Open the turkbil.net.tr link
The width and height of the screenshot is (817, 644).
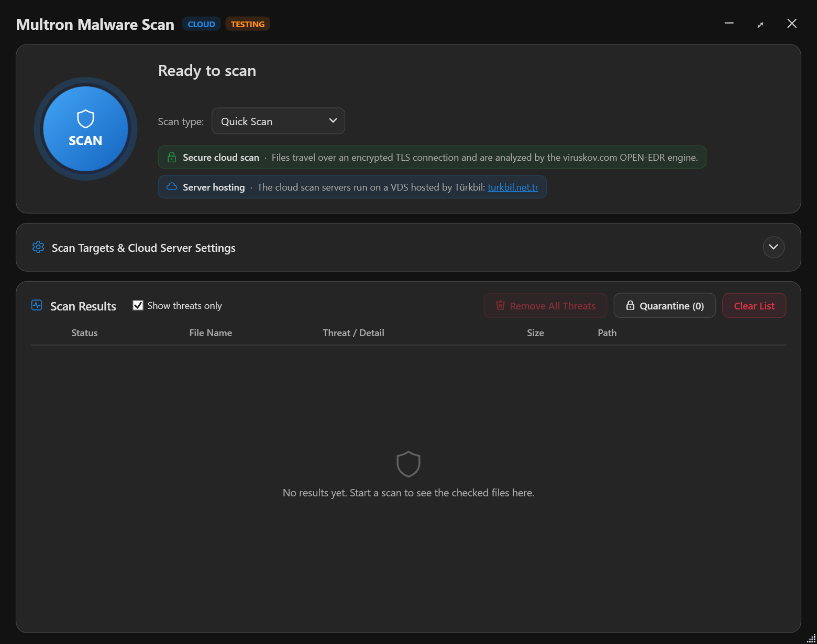click(x=513, y=187)
